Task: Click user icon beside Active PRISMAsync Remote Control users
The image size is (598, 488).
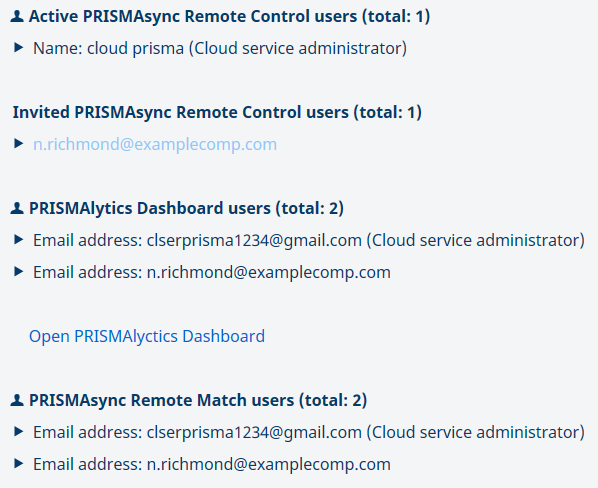Action: 17,16
